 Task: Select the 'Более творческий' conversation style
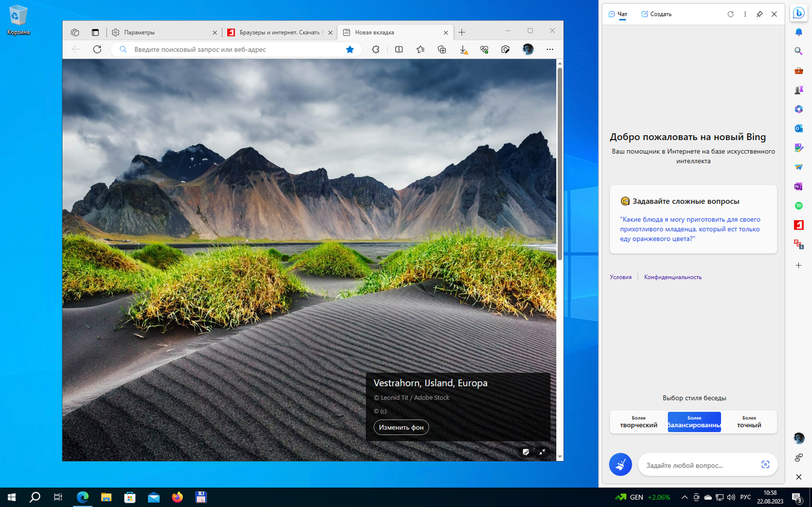point(639,422)
